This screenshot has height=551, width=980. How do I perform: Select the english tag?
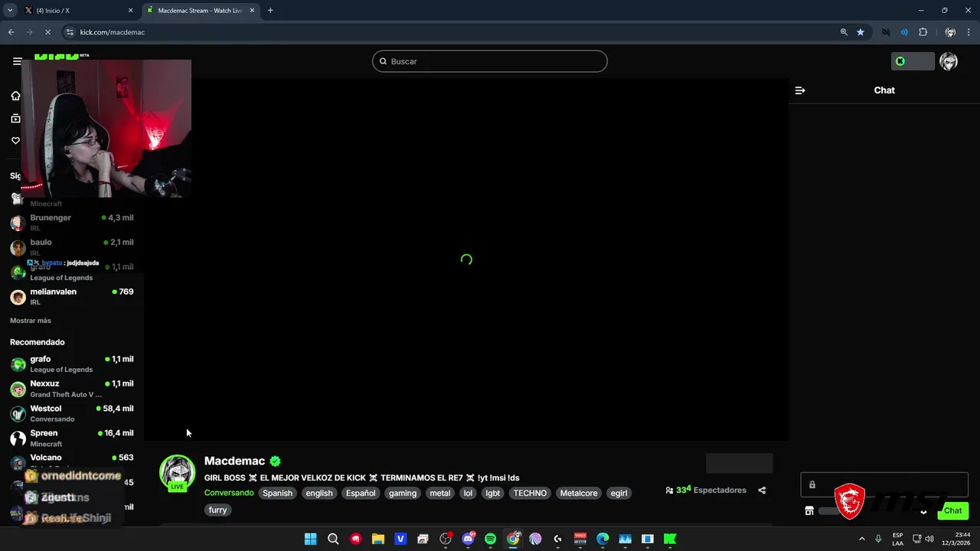(x=319, y=493)
